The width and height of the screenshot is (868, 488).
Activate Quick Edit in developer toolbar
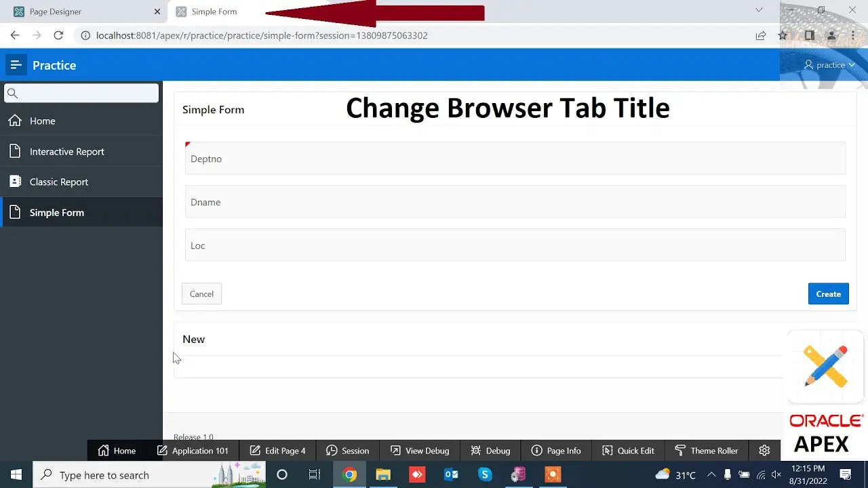(x=628, y=451)
